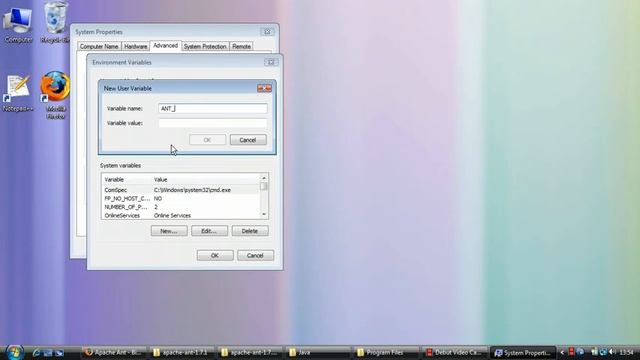The height and width of the screenshot is (360, 640).
Task: Click the disabled OK button in New User Variable
Action: pos(207,140)
